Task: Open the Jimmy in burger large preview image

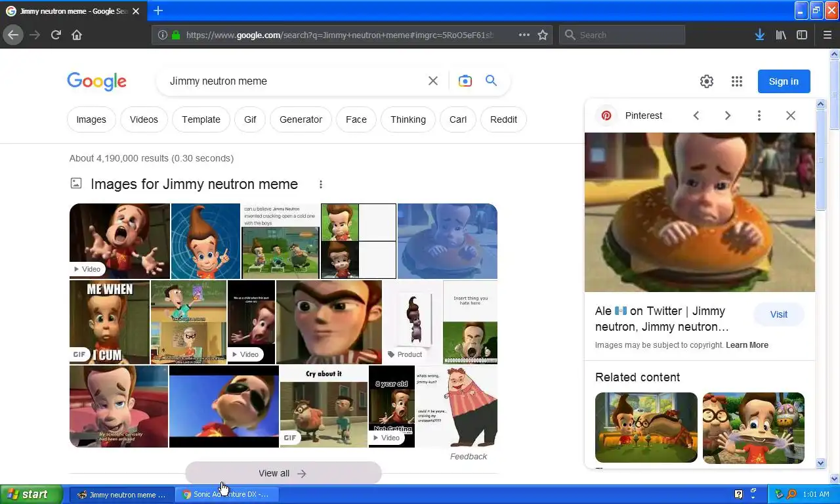Action: 700,212
